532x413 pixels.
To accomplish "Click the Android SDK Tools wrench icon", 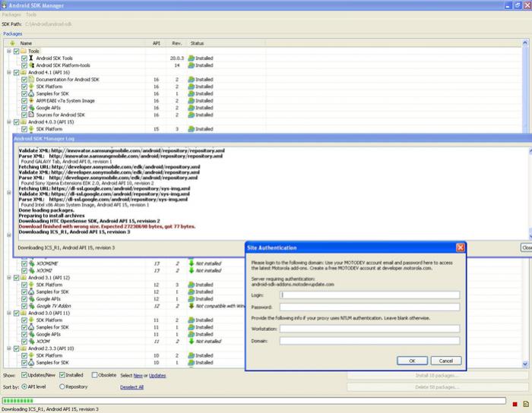I will coord(31,58).
